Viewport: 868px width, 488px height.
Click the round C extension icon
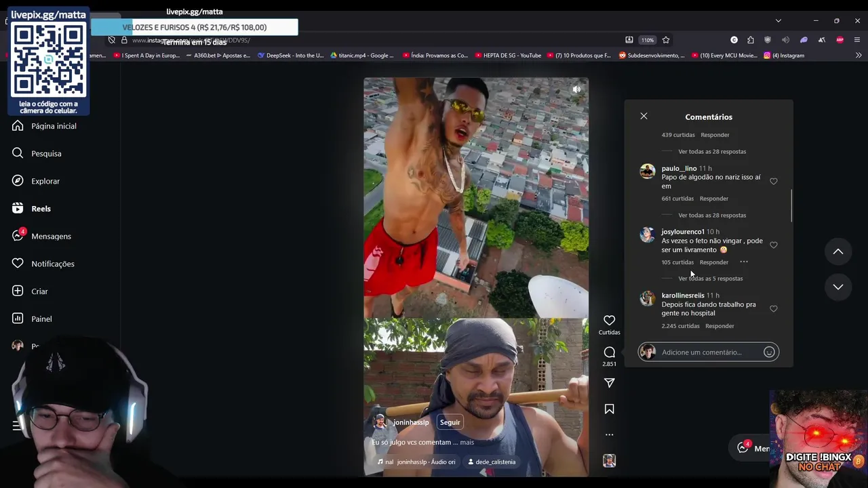tap(734, 40)
